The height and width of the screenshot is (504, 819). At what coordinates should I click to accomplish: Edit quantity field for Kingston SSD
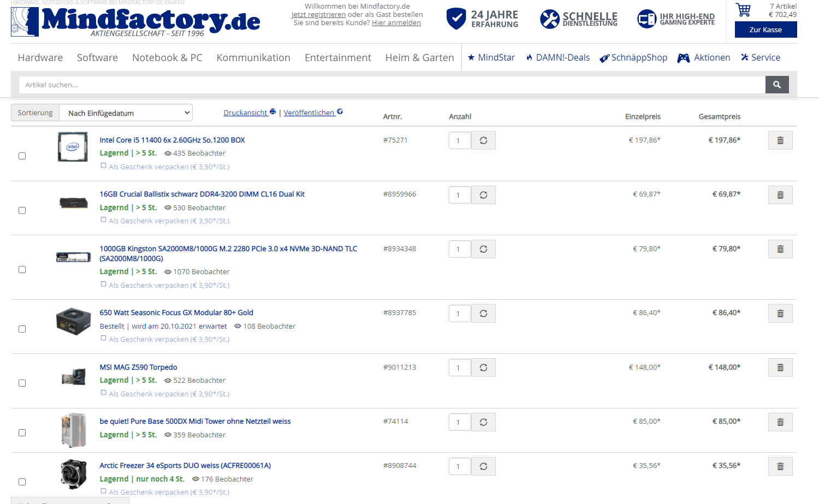pyautogui.click(x=460, y=249)
